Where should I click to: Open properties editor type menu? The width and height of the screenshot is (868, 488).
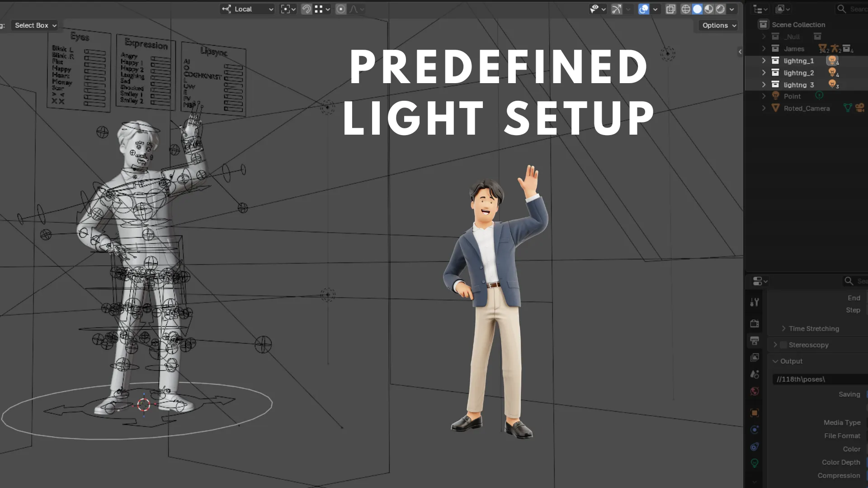point(760,281)
